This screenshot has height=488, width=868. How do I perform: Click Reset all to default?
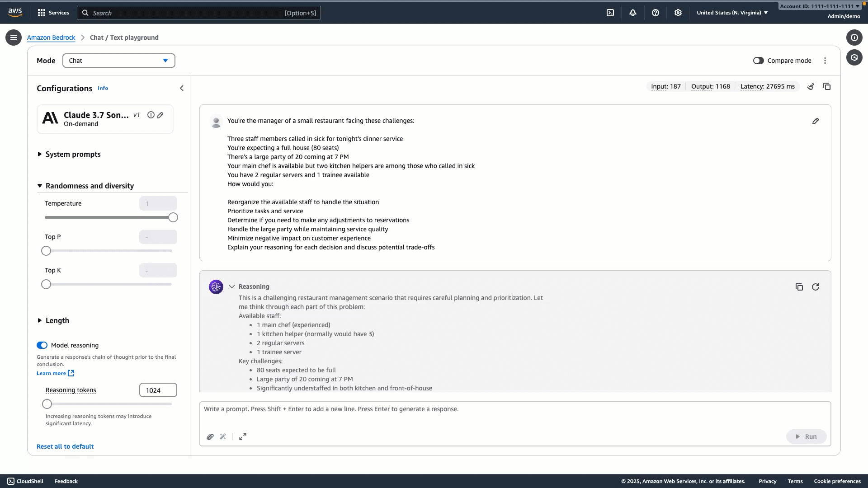pos(65,446)
